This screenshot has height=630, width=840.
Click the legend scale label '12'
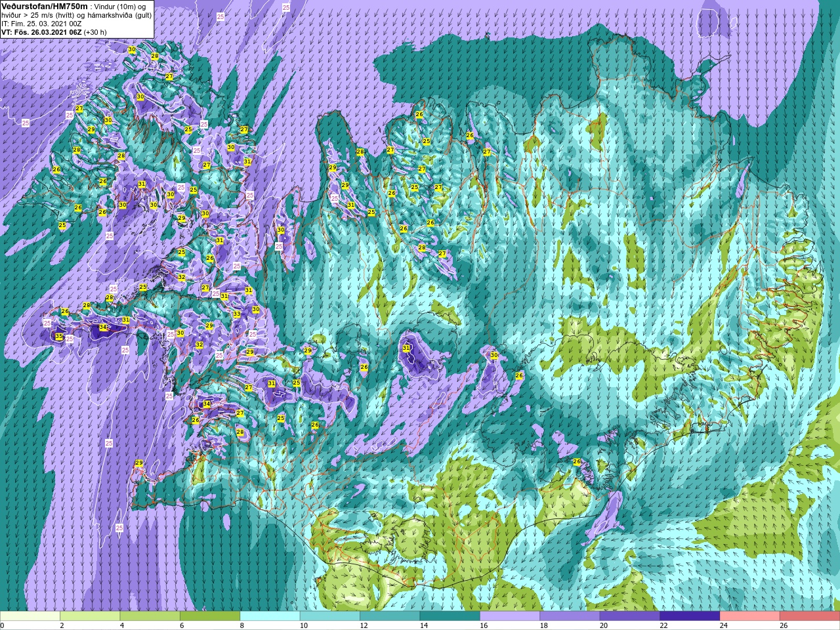point(364,625)
